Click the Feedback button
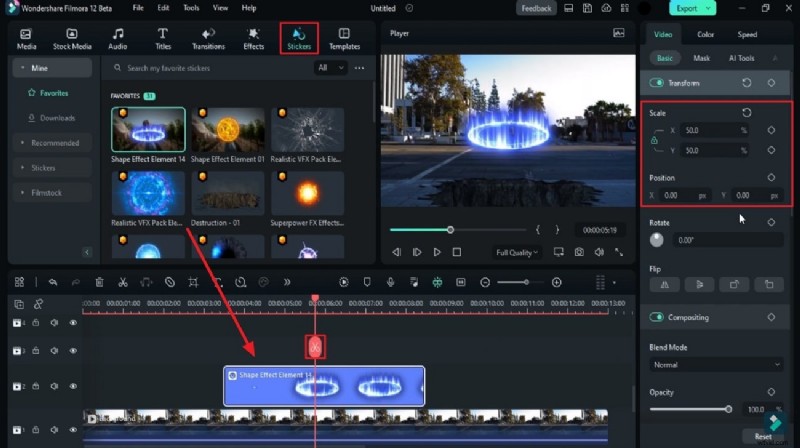This screenshot has height=448, width=800. (x=536, y=8)
